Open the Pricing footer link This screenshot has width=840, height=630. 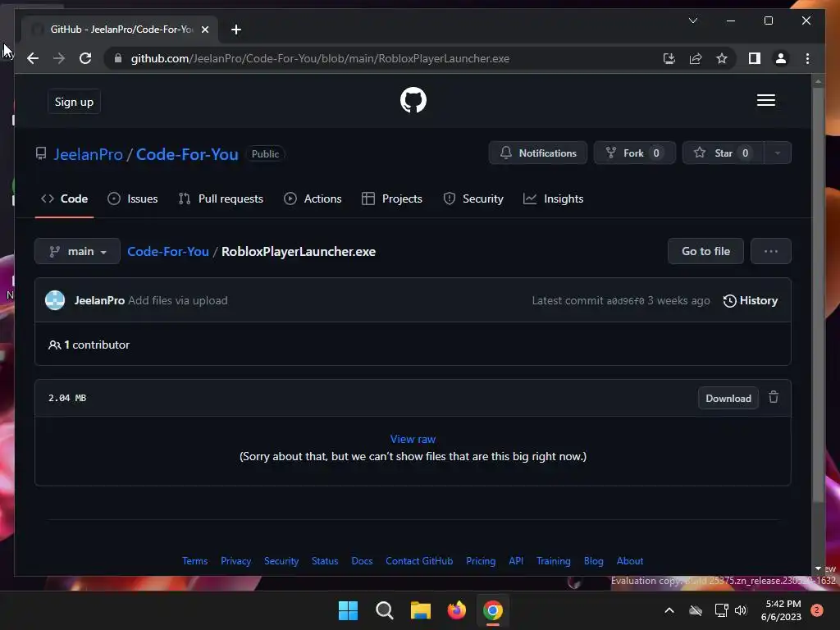pos(481,561)
